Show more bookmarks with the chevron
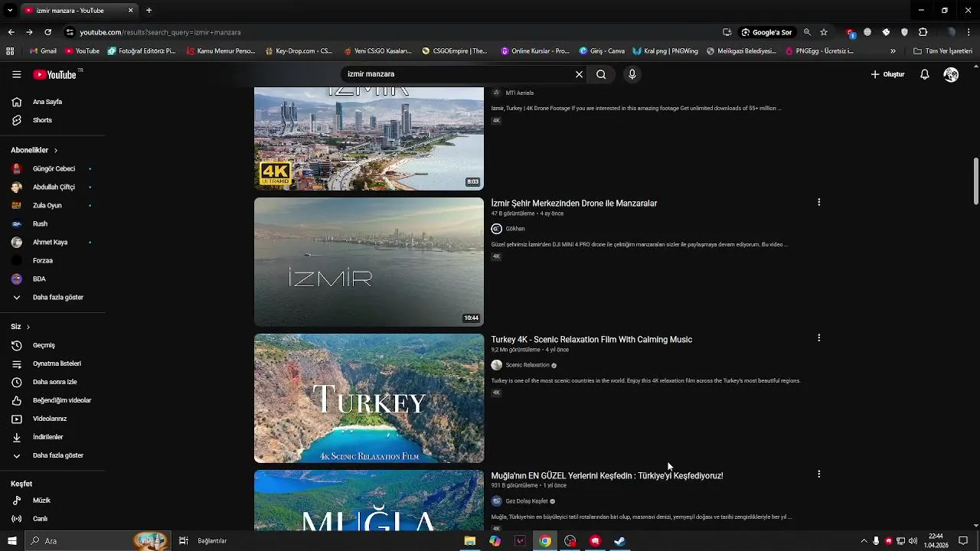The height and width of the screenshot is (551, 980). tap(893, 51)
